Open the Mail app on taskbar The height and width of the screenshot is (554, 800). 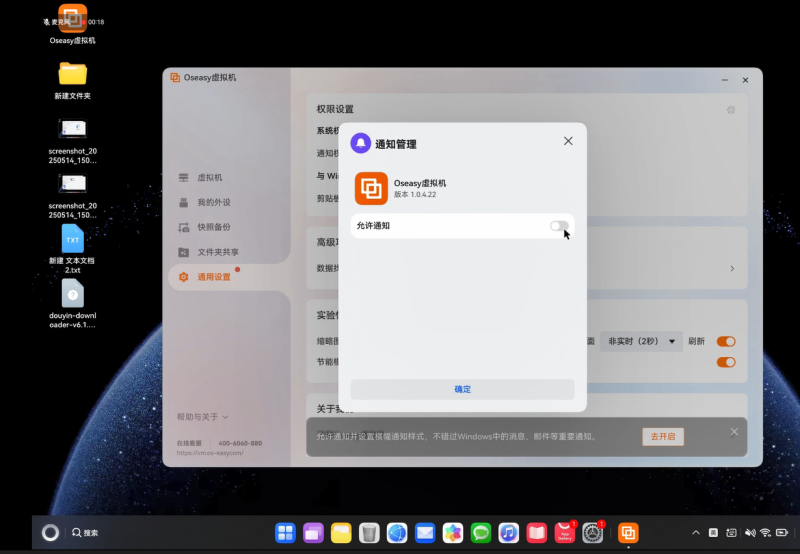click(x=424, y=533)
